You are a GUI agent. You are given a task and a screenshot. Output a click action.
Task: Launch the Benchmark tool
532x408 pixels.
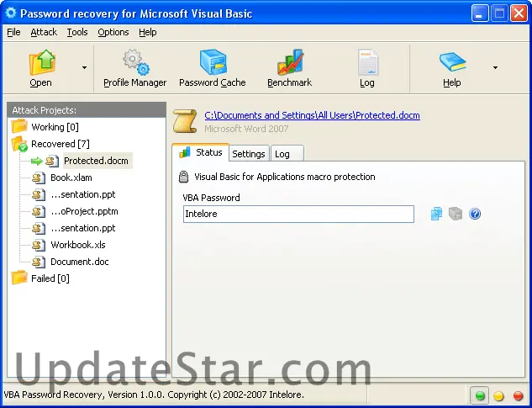pyautogui.click(x=289, y=68)
